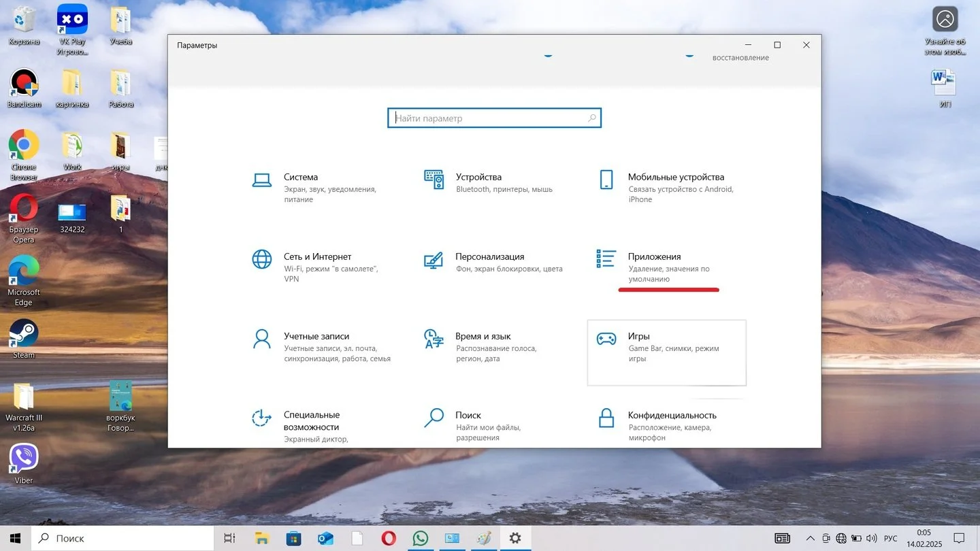
Task: Select the Steam desktop shortcut
Action: coord(24,339)
